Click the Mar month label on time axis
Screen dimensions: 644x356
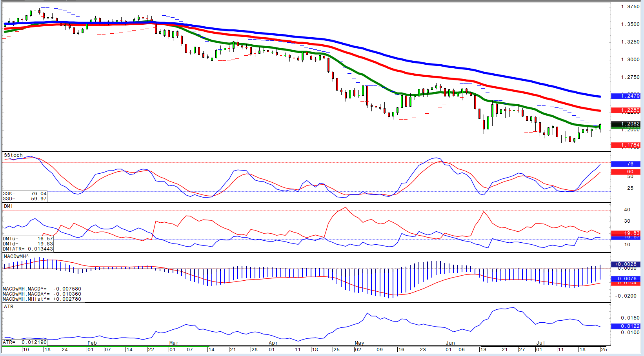pyautogui.click(x=174, y=343)
